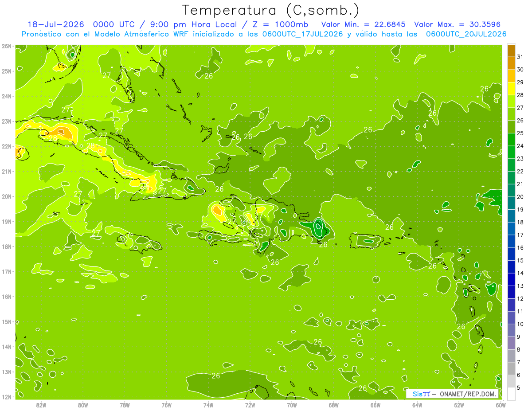Click the '0600UTC_20JUL2026' valid-until time
The width and height of the screenshot is (532, 411).
click(466, 34)
